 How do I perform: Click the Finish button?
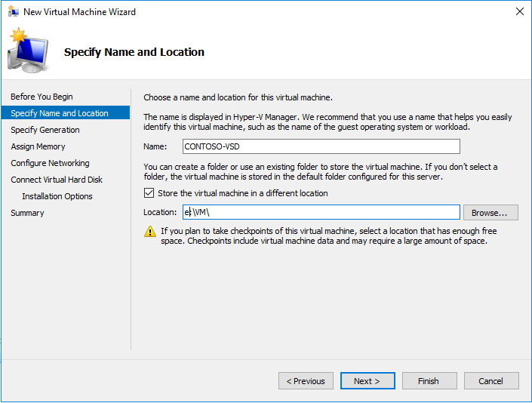[429, 381]
